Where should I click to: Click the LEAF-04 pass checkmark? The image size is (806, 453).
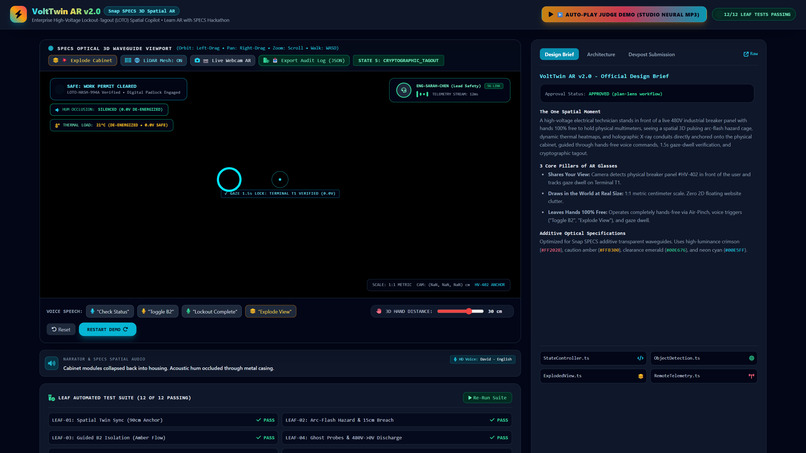492,438
